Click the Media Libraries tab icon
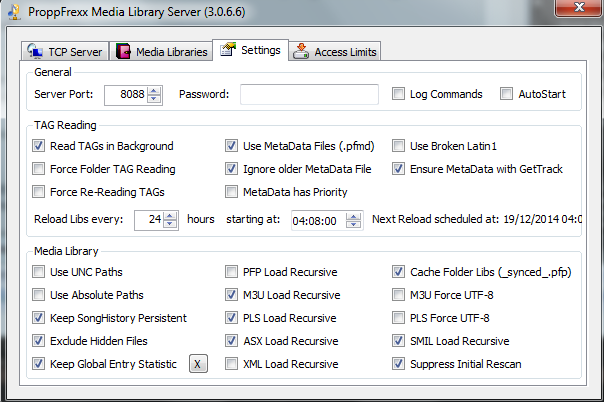This screenshot has width=604, height=402. click(x=124, y=52)
